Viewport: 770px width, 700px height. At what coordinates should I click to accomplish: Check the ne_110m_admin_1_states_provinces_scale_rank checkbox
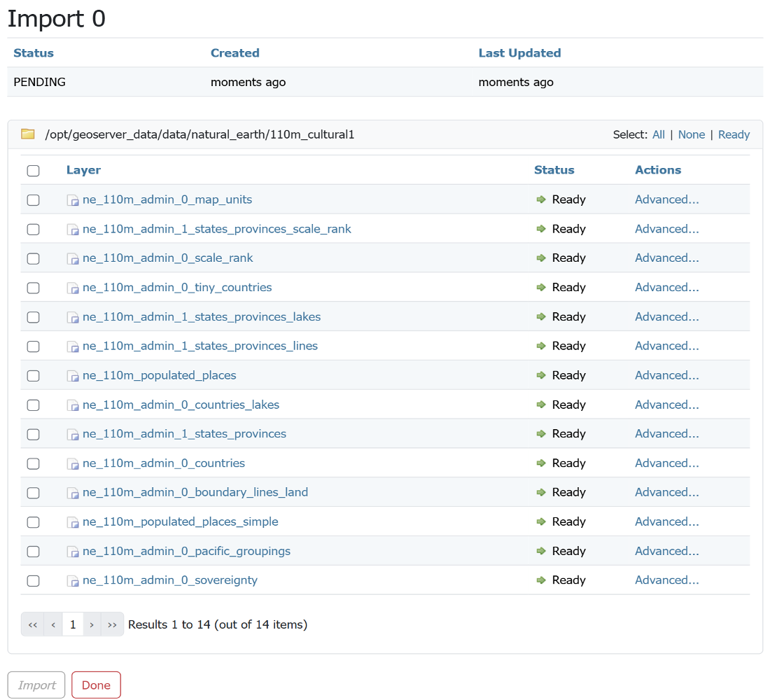point(34,230)
